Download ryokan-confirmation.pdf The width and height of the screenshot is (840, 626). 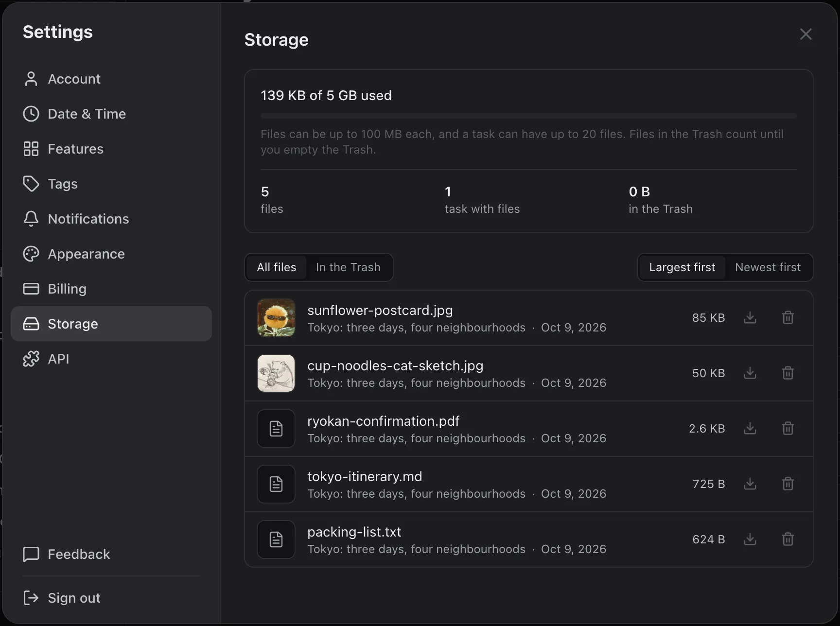point(750,428)
